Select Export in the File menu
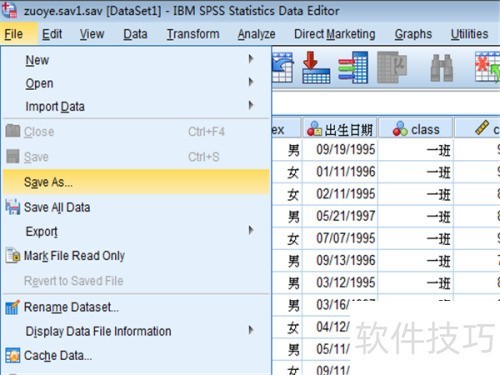500x375 pixels. [x=136, y=231]
